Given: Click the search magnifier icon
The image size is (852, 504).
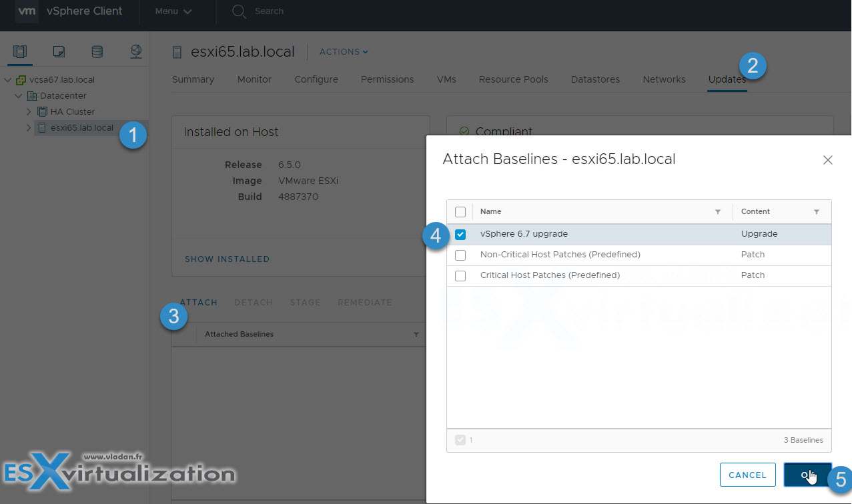Looking at the screenshot, I should [238, 11].
